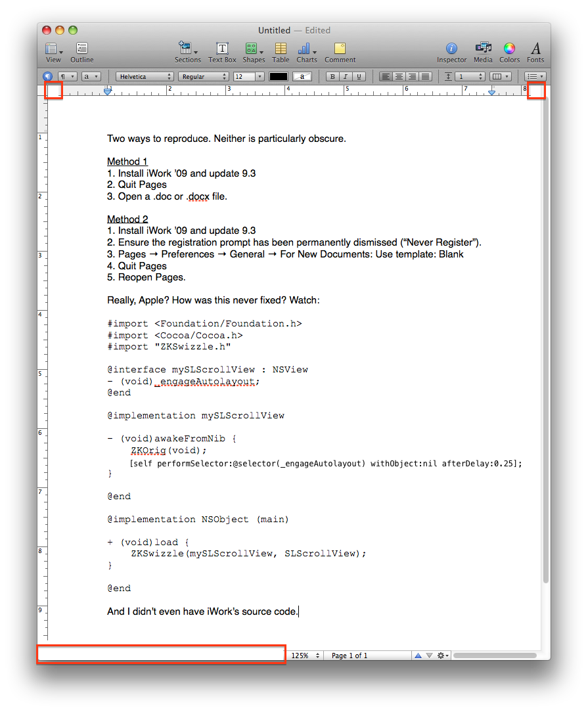Click the misspelled word docx
The width and height of the screenshot is (588, 712).
coord(199,196)
